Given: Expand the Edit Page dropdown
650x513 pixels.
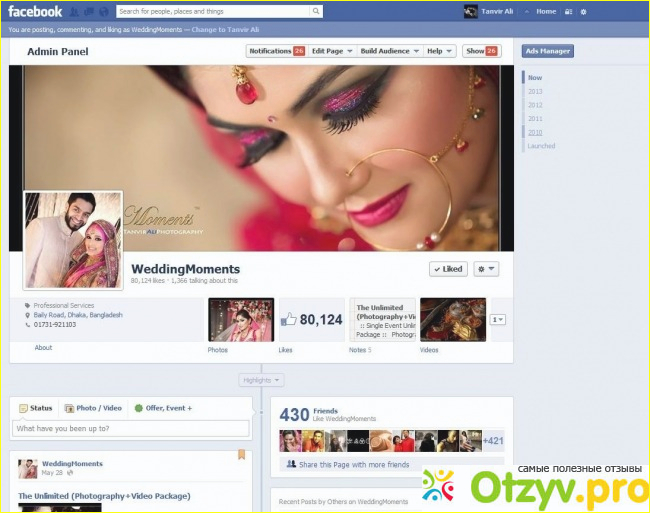Looking at the screenshot, I should tap(331, 51).
